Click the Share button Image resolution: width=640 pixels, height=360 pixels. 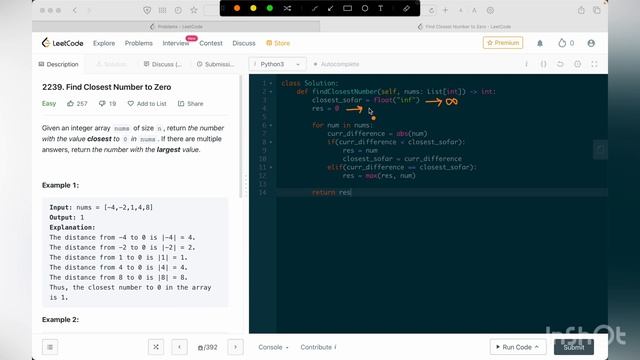coord(191,104)
